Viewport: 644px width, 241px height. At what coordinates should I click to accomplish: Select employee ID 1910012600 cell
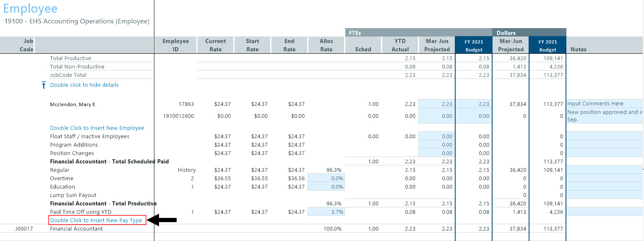[x=180, y=116]
